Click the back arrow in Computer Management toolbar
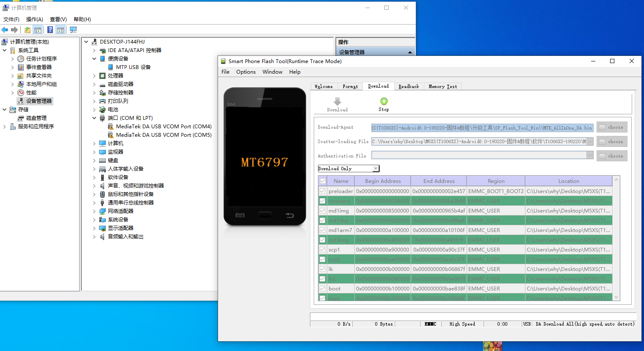This screenshot has height=351, width=644. pyautogui.click(x=5, y=30)
